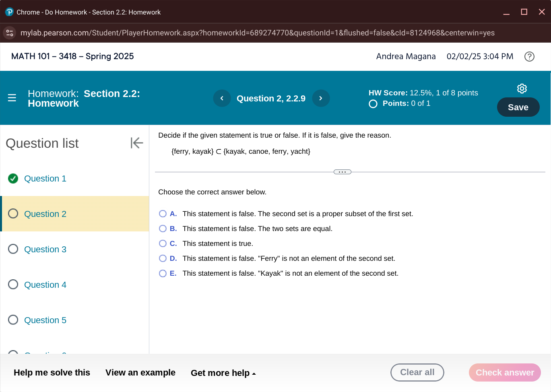This screenshot has width=551, height=392.
Task: Select Question 5 in the sidebar
Action: click(x=45, y=320)
